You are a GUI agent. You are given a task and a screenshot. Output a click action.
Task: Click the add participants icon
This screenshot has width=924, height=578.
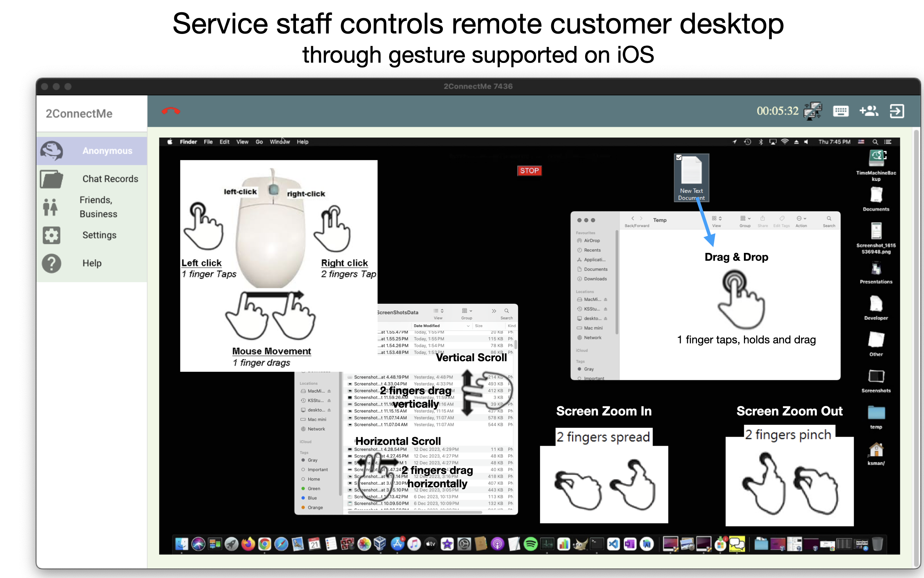869,111
